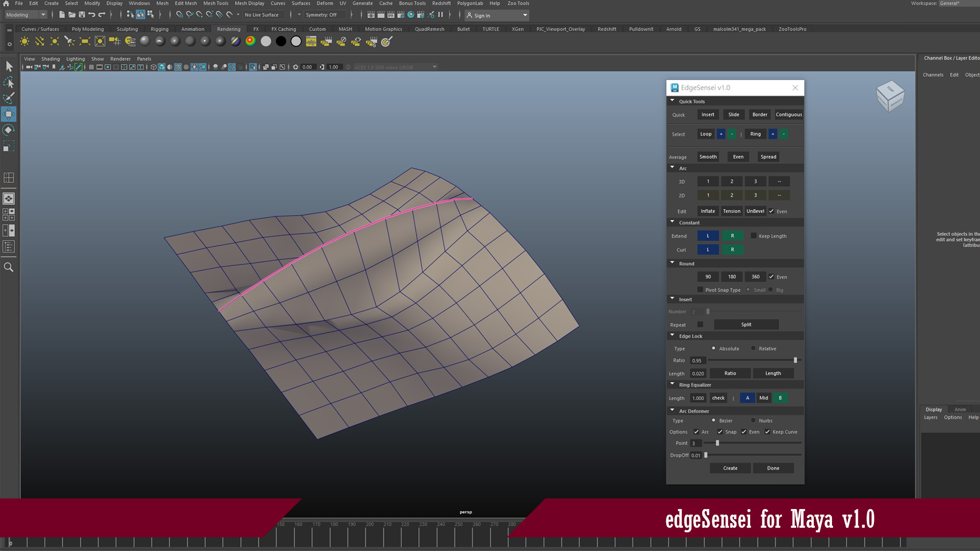Click the ambient light sun shelf icon
980x551 pixels.
[x=24, y=41]
